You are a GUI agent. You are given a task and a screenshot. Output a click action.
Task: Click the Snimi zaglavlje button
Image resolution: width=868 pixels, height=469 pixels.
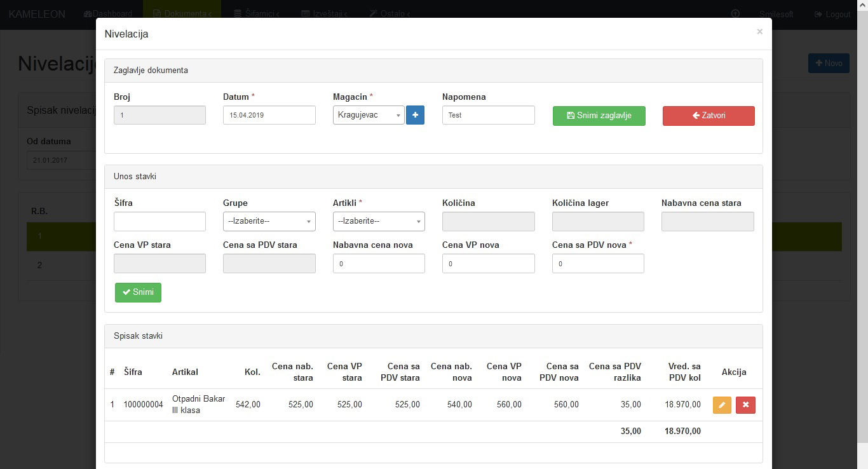[599, 116]
